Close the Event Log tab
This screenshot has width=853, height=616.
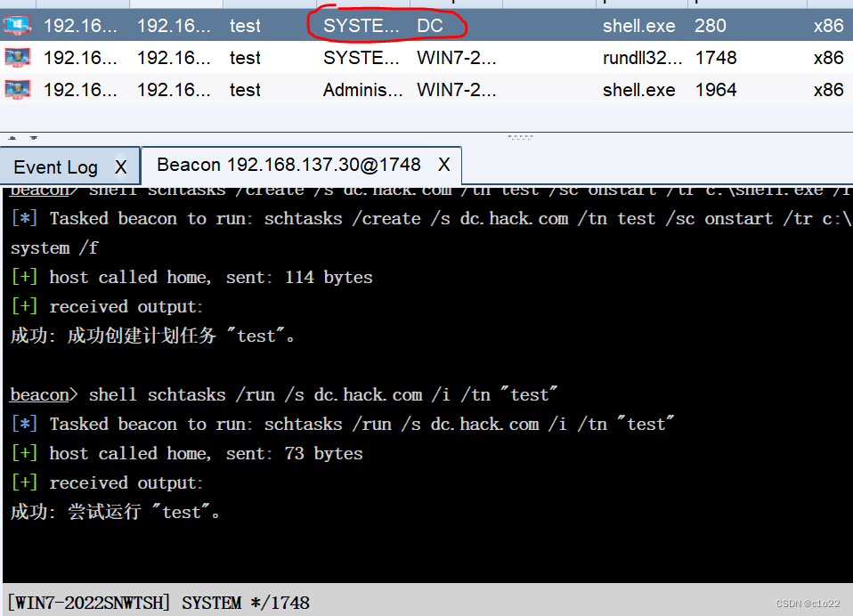tap(121, 167)
